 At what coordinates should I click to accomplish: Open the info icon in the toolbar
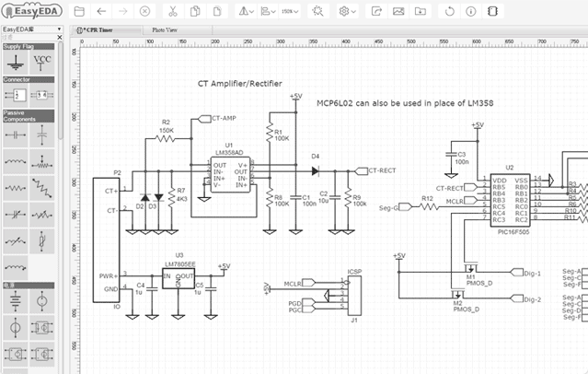471,11
